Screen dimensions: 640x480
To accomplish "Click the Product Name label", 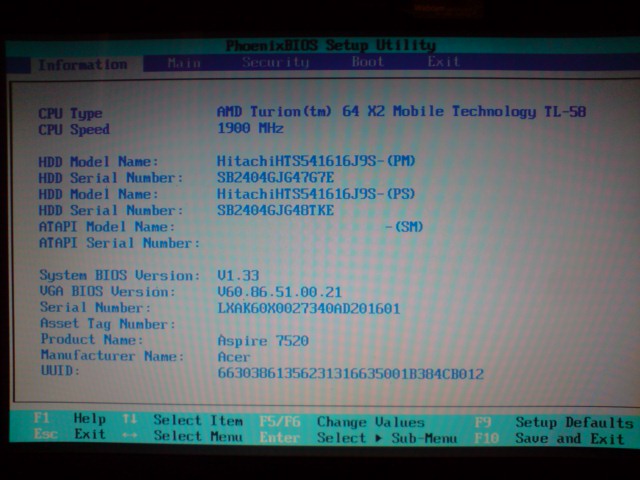I will point(92,340).
